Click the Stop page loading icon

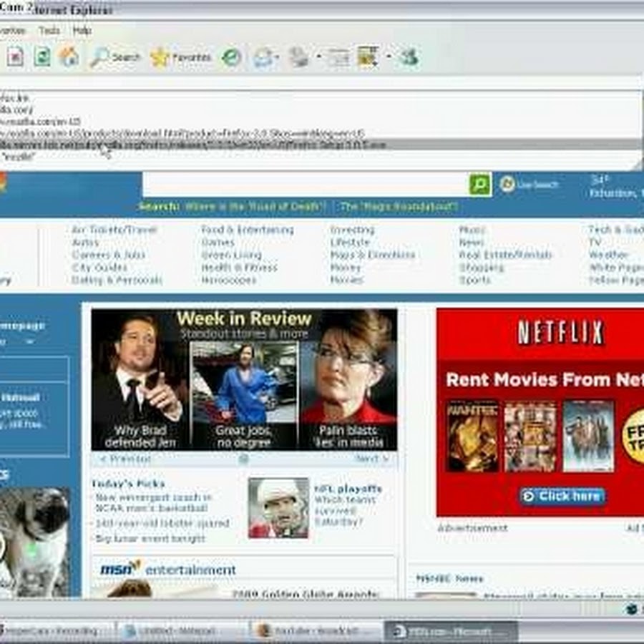point(16,57)
